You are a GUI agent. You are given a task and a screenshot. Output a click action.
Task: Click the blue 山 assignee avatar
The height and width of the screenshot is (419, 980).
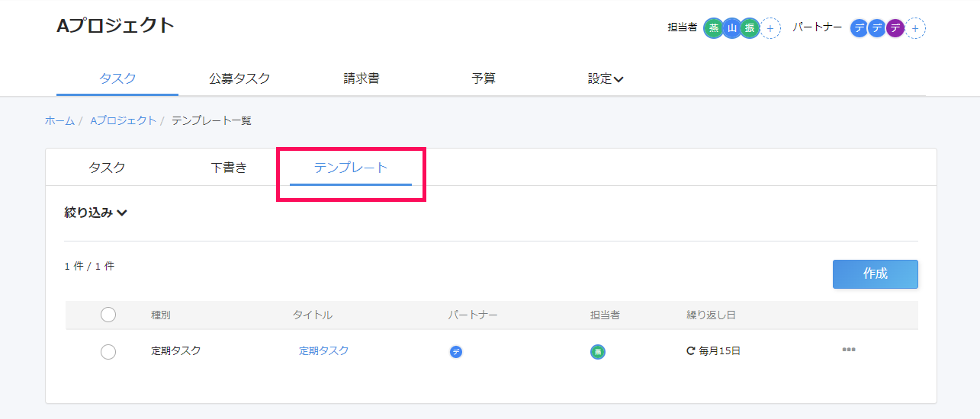tap(732, 28)
